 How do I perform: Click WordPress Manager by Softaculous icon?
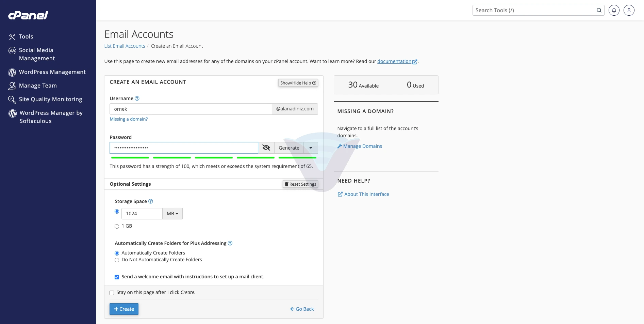(13, 113)
